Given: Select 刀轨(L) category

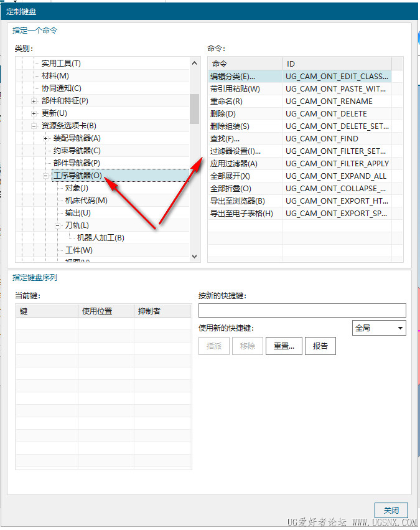Looking at the screenshot, I should pos(77,225).
